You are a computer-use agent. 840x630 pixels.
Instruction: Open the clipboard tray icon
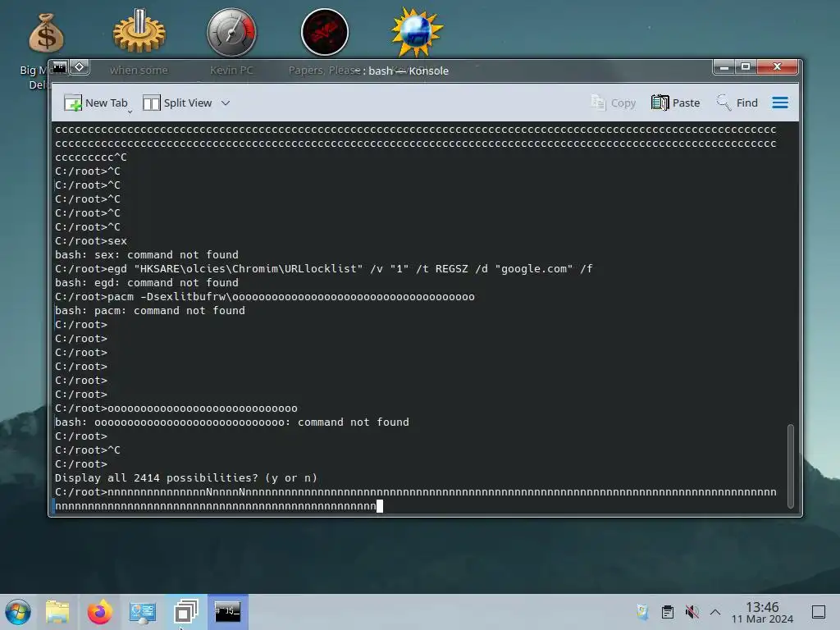pyautogui.click(x=668, y=612)
